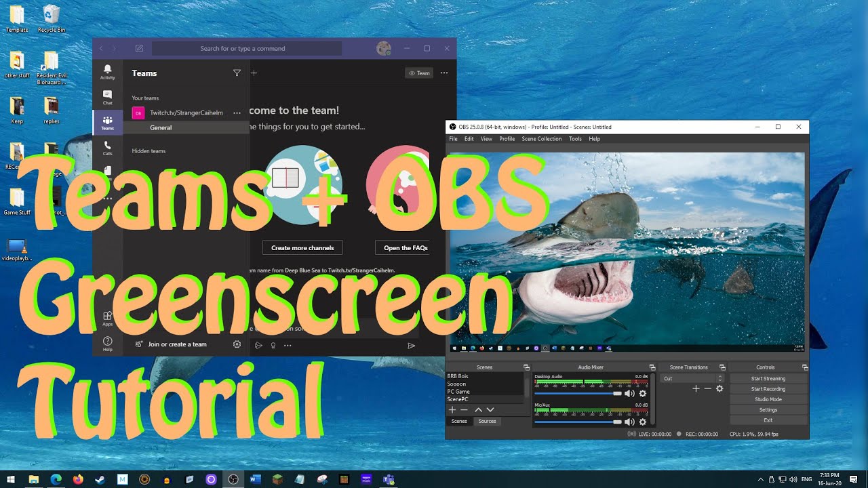Image resolution: width=868 pixels, height=488 pixels.
Task: Add a scene transition with plus icon
Action: [x=696, y=388]
